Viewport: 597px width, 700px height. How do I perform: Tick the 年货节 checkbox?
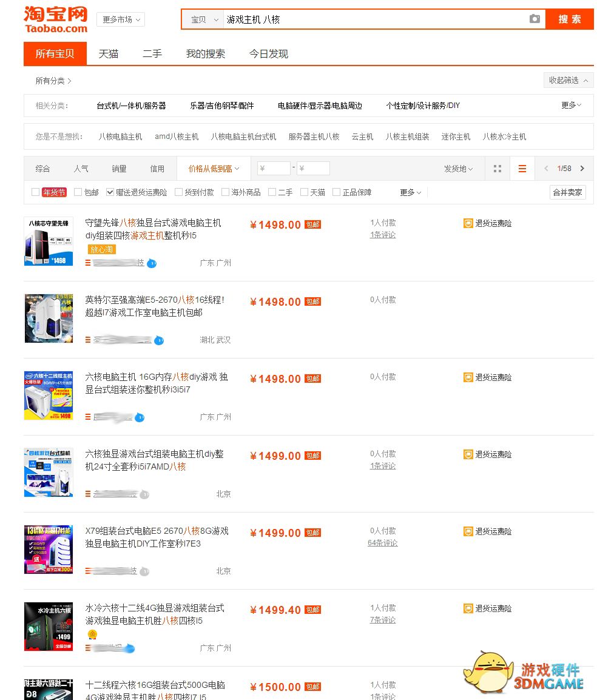[x=36, y=192]
